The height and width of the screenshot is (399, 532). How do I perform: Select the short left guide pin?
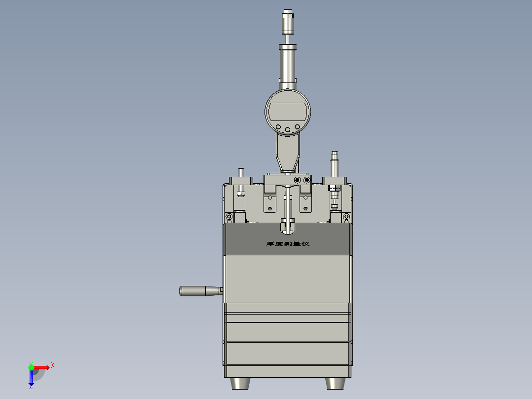(241, 172)
